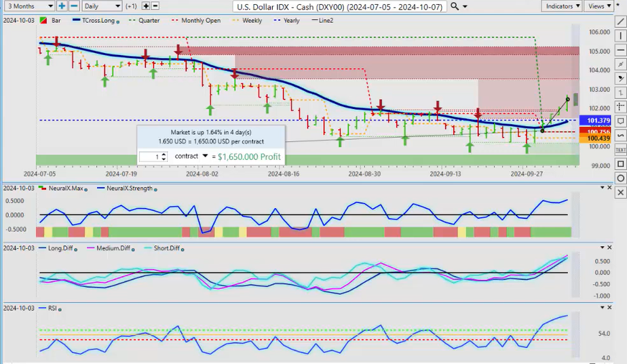Select the vertical line drawing tool
Viewport: 627px width, 364px height.
point(621,36)
